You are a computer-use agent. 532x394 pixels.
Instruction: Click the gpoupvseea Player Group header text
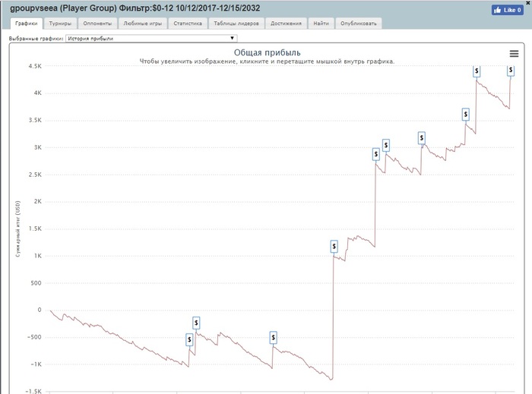(x=135, y=8)
